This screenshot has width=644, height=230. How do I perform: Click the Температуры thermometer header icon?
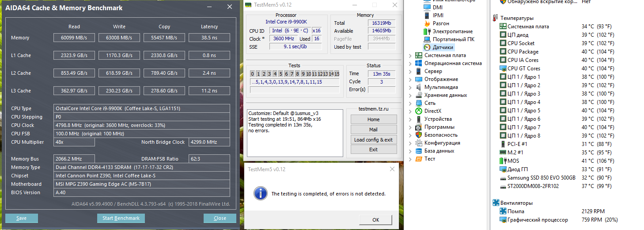pyautogui.click(x=496, y=18)
